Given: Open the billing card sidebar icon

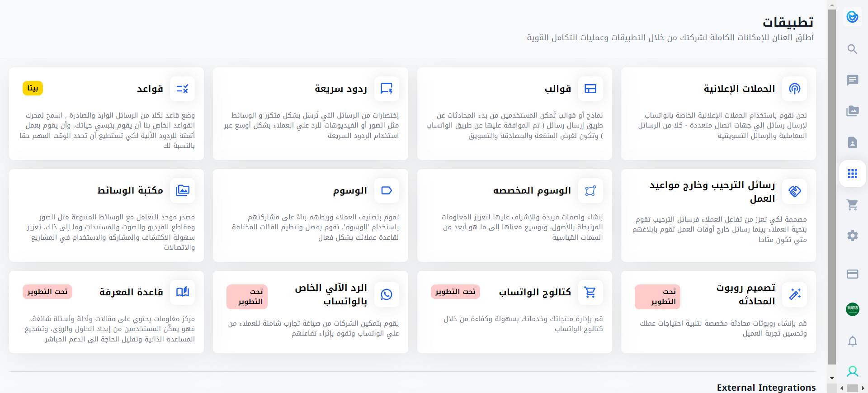Looking at the screenshot, I should (852, 274).
